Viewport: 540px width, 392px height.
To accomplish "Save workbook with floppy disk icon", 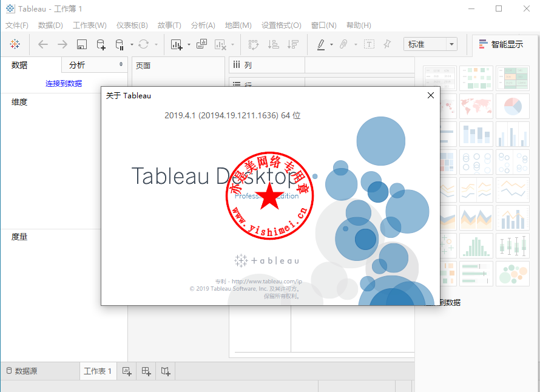I will pyautogui.click(x=82, y=44).
